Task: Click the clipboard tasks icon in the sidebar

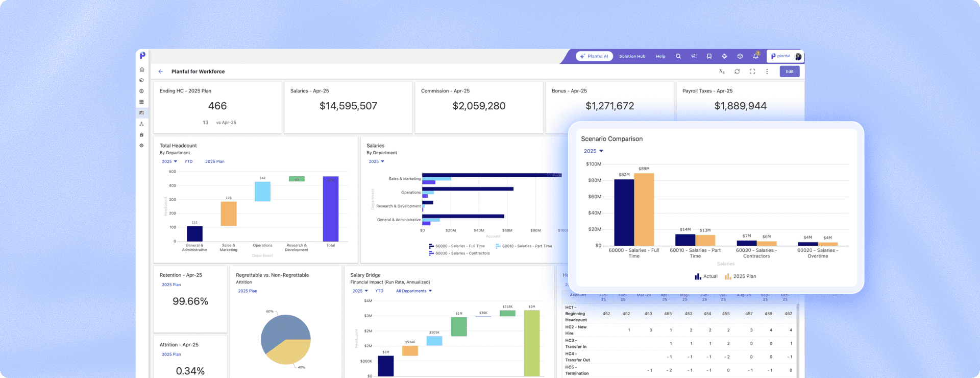Action: pos(142,135)
